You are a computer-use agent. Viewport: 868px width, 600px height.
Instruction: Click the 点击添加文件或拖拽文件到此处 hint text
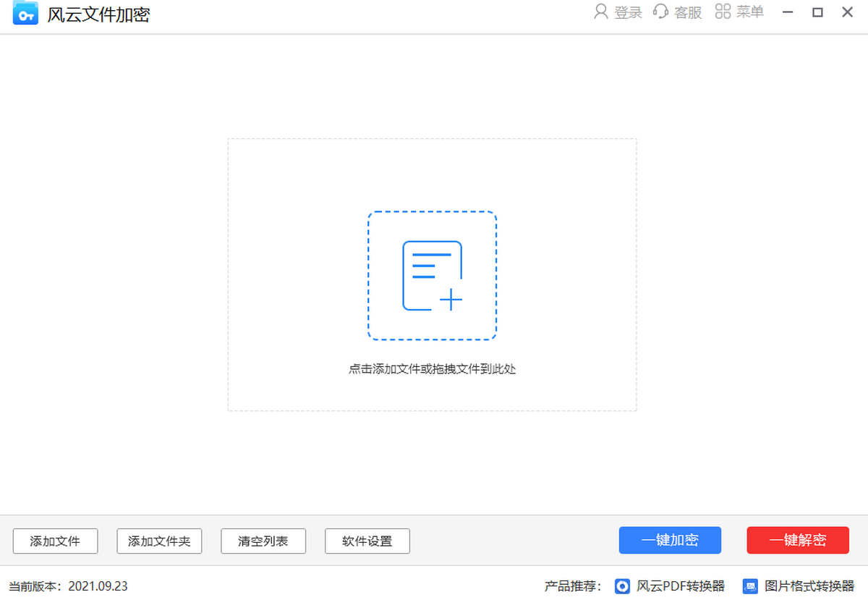click(x=432, y=369)
